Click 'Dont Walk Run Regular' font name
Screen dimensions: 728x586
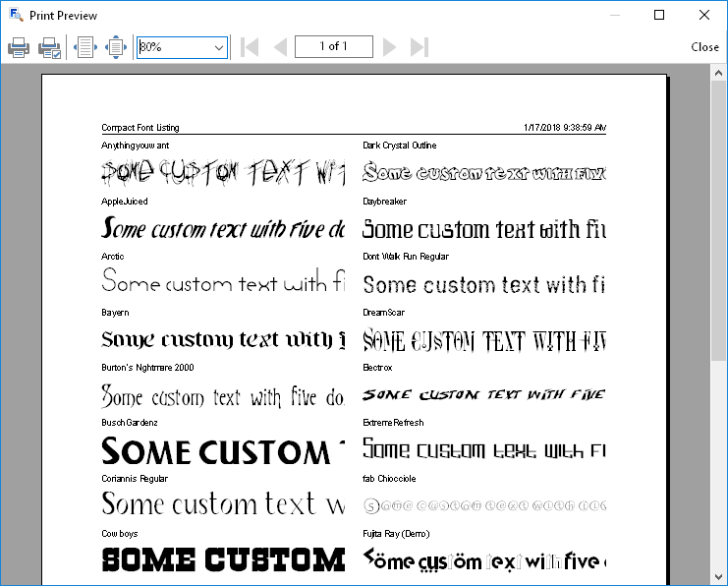[406, 256]
